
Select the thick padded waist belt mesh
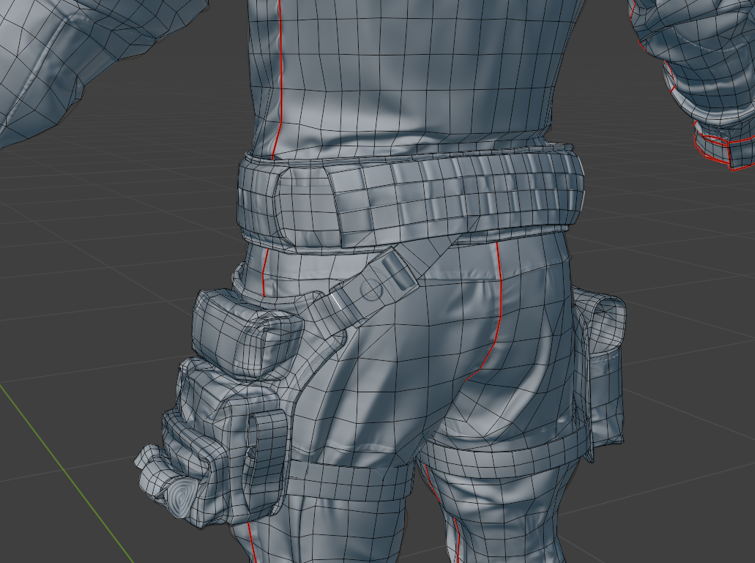pos(410,198)
